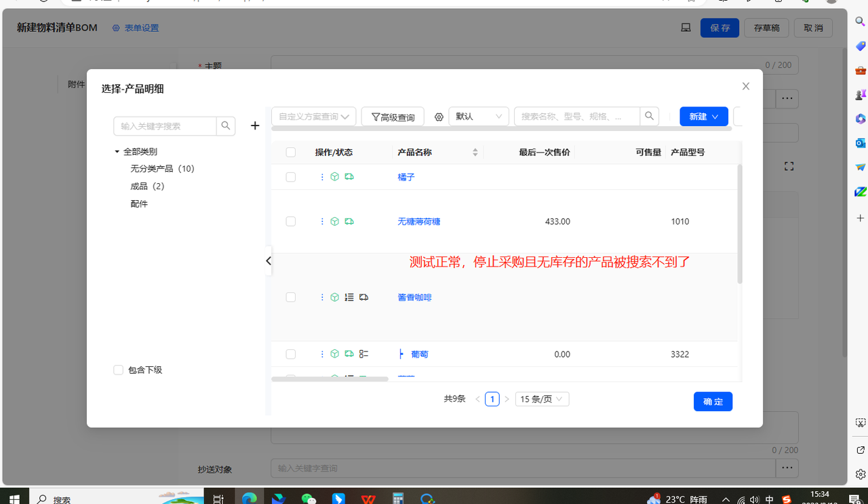
Task: Expand the 新建 button dropdown arrow
Action: (x=715, y=117)
